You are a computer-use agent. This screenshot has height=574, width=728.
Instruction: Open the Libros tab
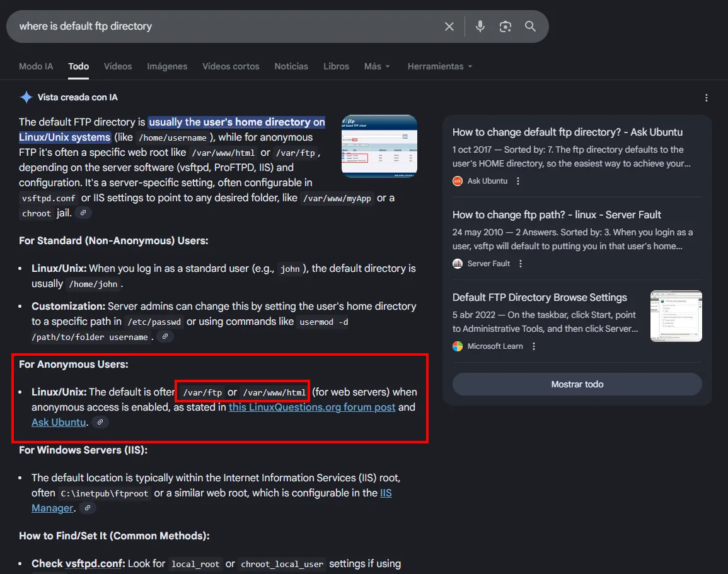tap(336, 66)
